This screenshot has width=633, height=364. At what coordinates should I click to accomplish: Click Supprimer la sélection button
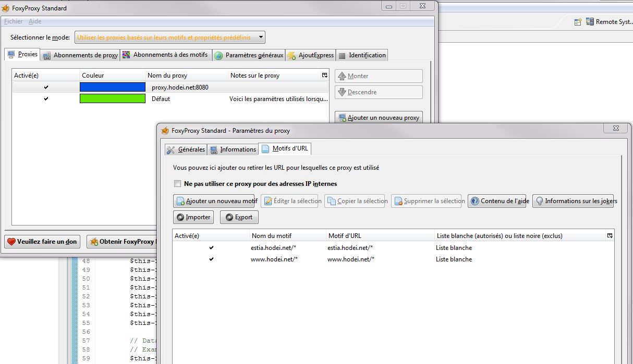coord(427,201)
